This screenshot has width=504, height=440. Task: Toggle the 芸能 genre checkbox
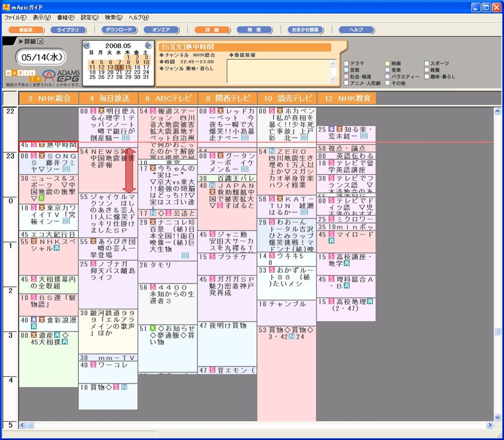(346, 70)
